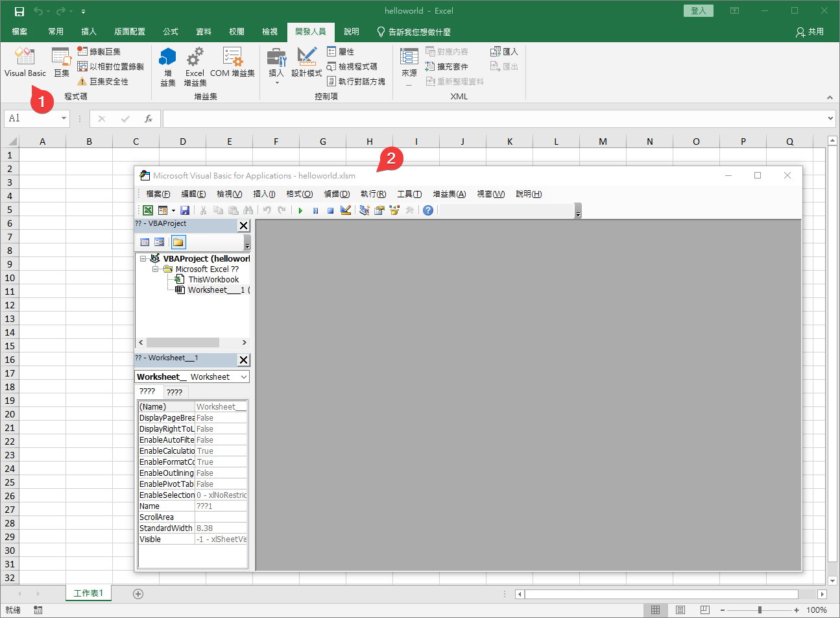This screenshot has height=618, width=840.
Task: Toggle 以相對位置錄製 relative recording
Action: (x=110, y=66)
